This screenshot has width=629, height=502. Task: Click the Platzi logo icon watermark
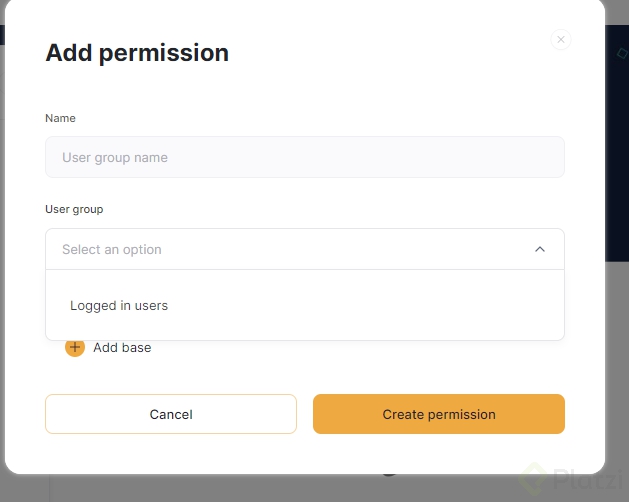tap(533, 479)
